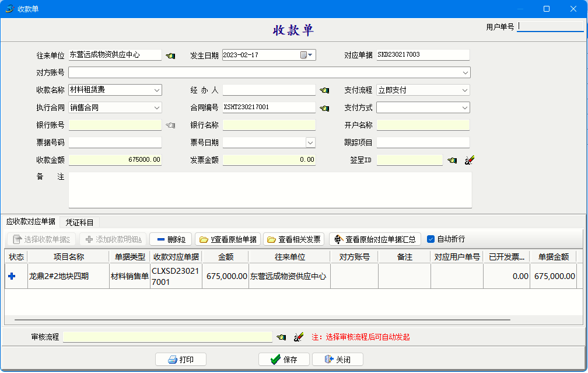Click lookup hand icon beside 签呈ID field
Viewport: 588px width, 373px height.
452,160
